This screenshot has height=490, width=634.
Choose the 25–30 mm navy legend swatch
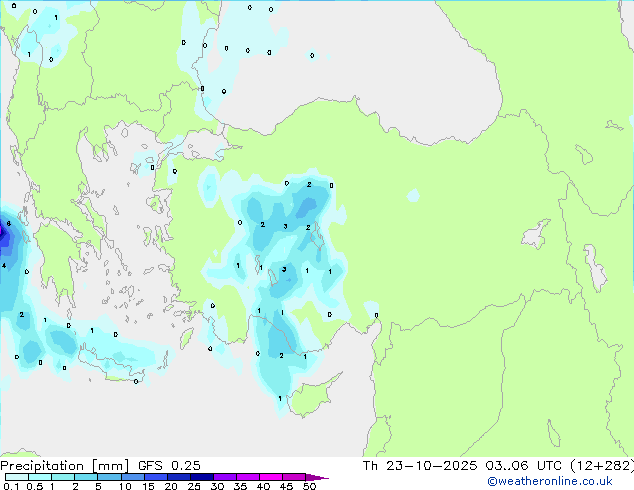[x=202, y=477]
